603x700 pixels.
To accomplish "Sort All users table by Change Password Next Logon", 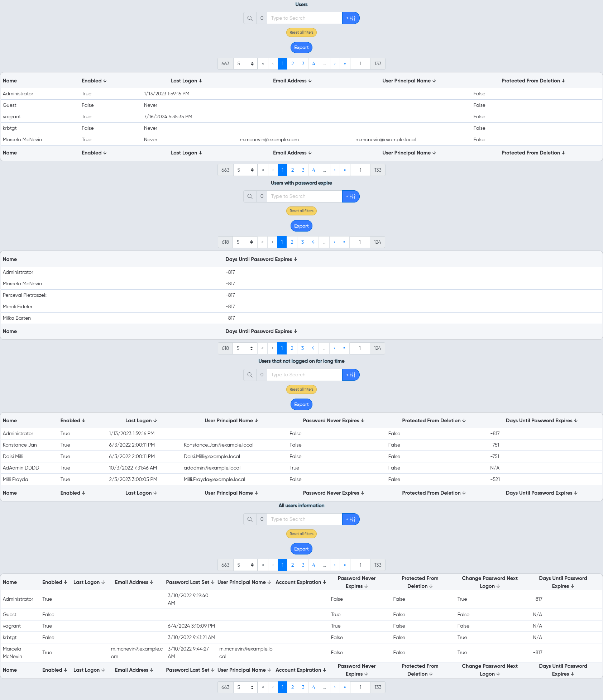I will (x=489, y=582).
